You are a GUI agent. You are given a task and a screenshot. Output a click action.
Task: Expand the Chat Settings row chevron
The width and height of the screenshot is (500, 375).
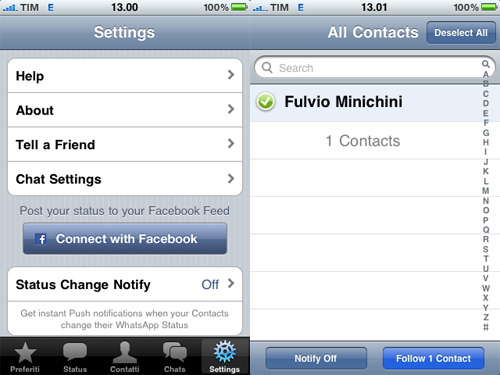click(231, 178)
